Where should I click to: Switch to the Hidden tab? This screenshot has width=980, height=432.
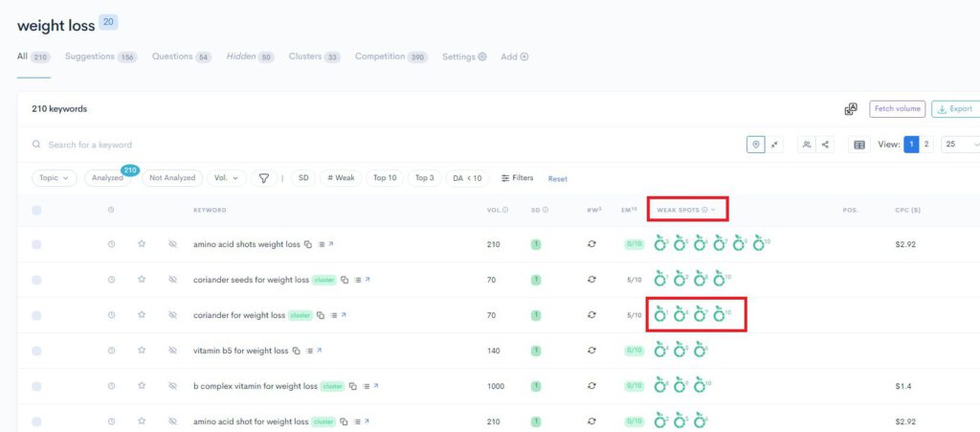point(250,57)
